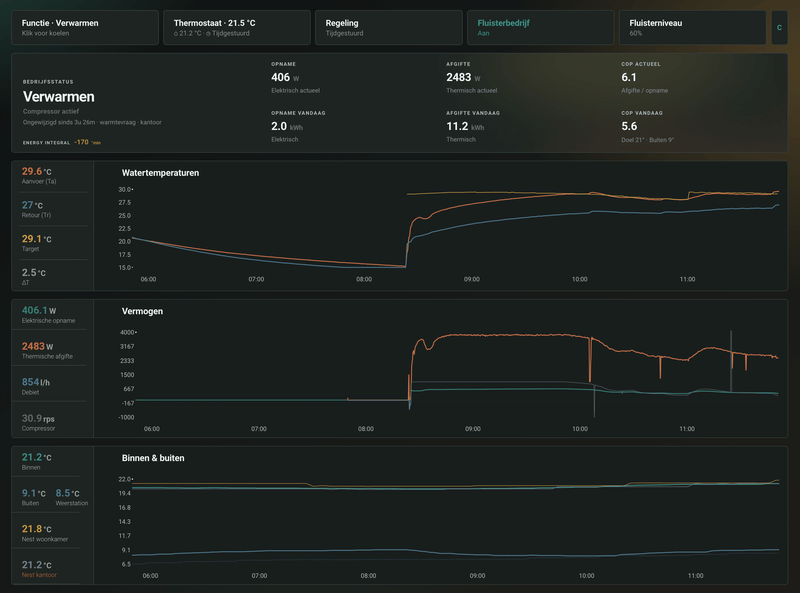Select the Debiet 854 l/h reading
The image size is (800, 593).
pos(36,387)
